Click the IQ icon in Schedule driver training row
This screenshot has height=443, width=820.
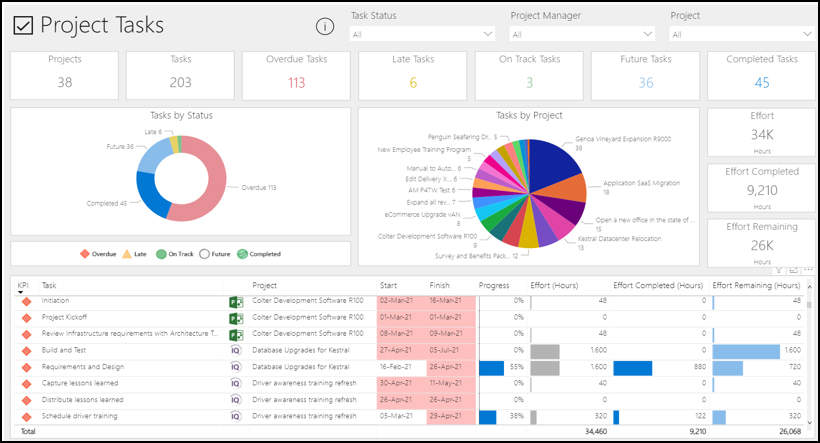236,416
